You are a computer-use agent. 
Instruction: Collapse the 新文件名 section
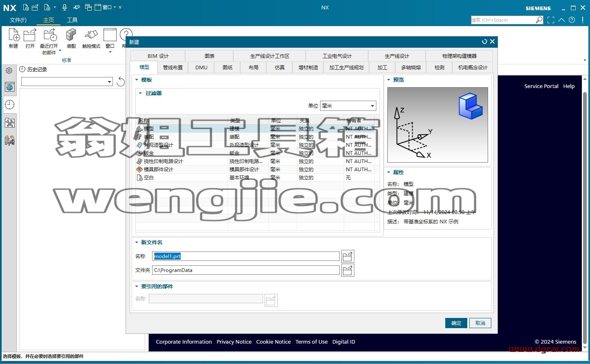[137, 243]
